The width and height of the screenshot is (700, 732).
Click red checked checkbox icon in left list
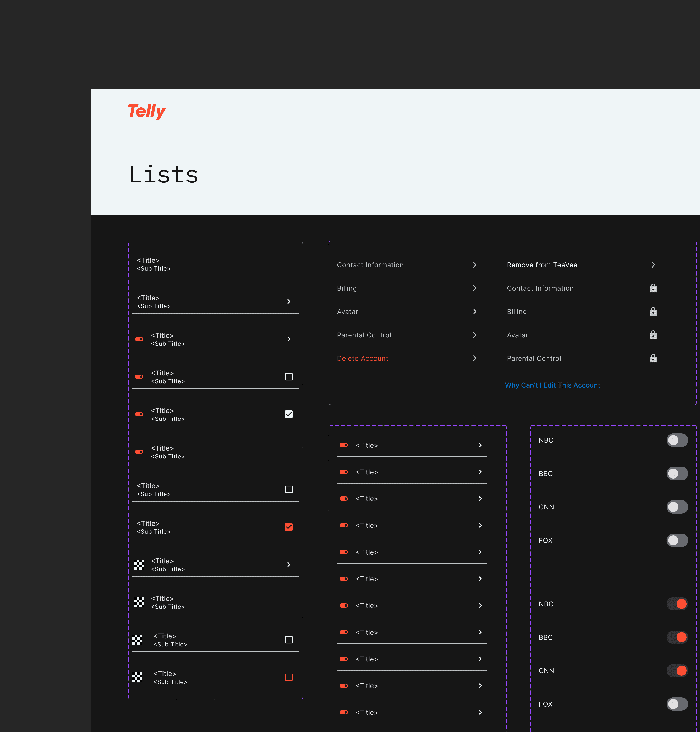point(288,527)
